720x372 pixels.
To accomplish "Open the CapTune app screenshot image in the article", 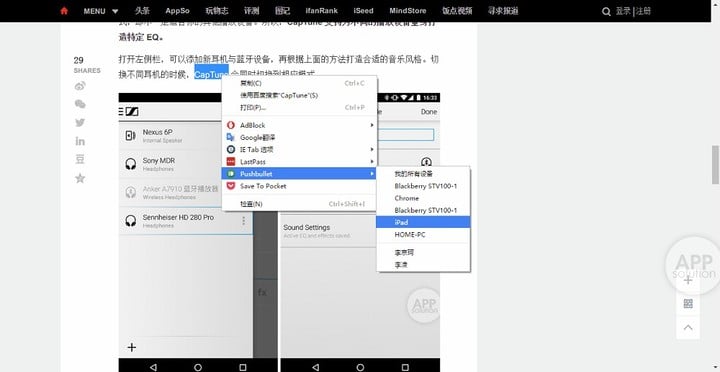I will (x=279, y=232).
